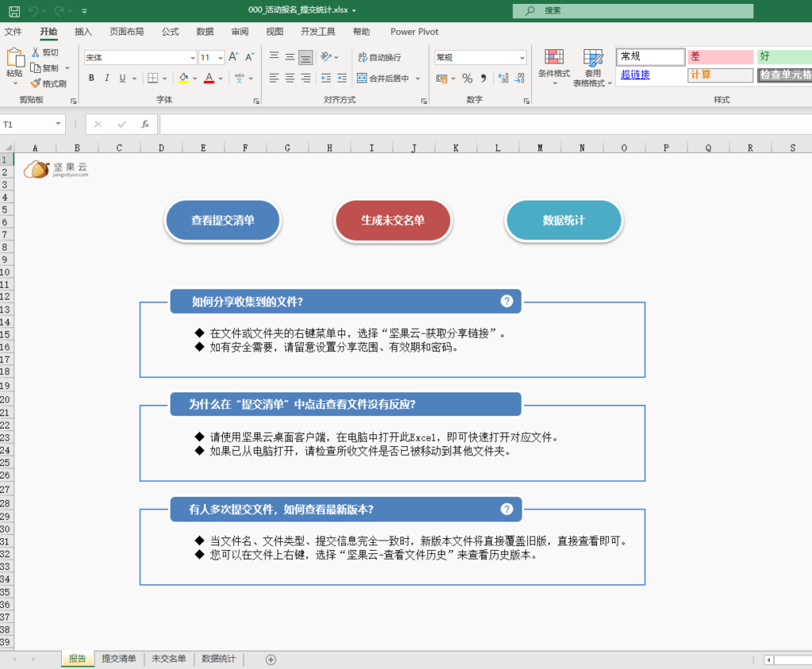Toggle top vertical alignment

point(274,57)
